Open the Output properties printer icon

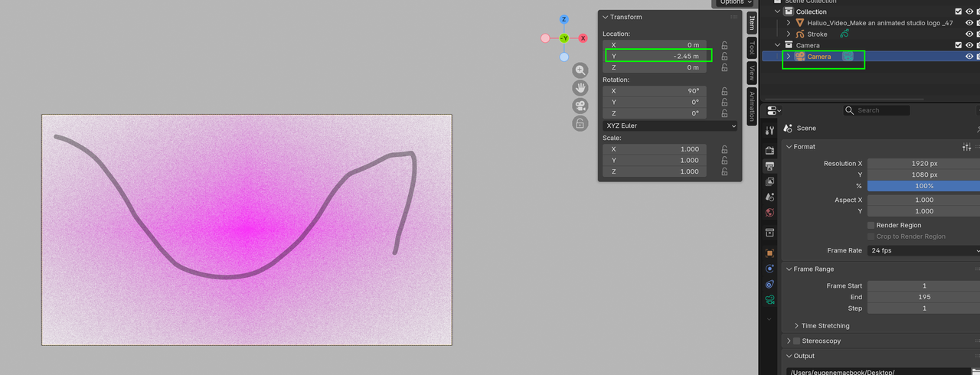769,166
